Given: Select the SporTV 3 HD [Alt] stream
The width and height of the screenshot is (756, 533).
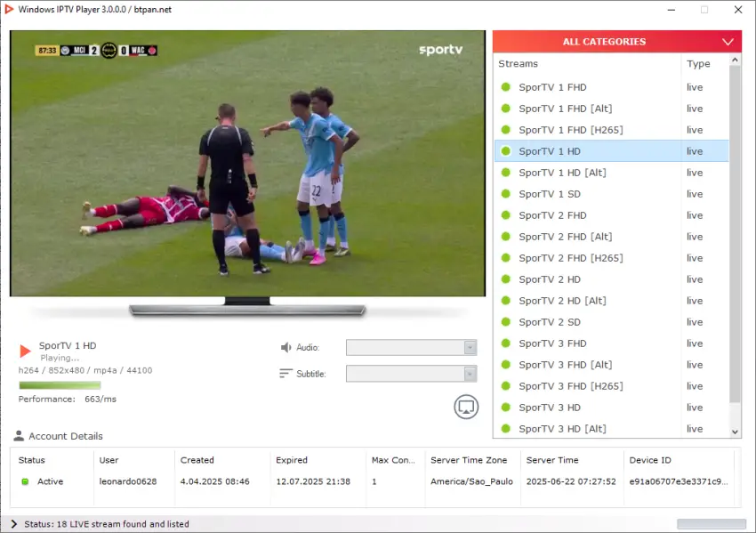Looking at the screenshot, I should [611, 428].
